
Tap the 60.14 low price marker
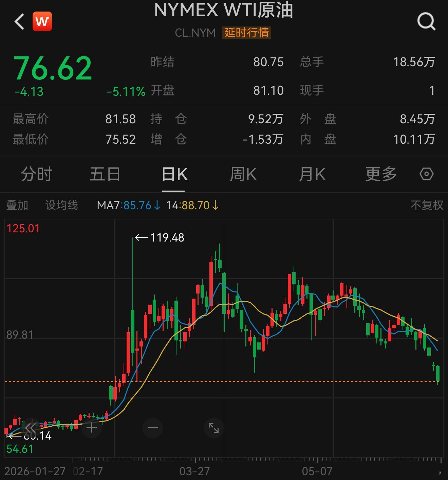(30, 435)
